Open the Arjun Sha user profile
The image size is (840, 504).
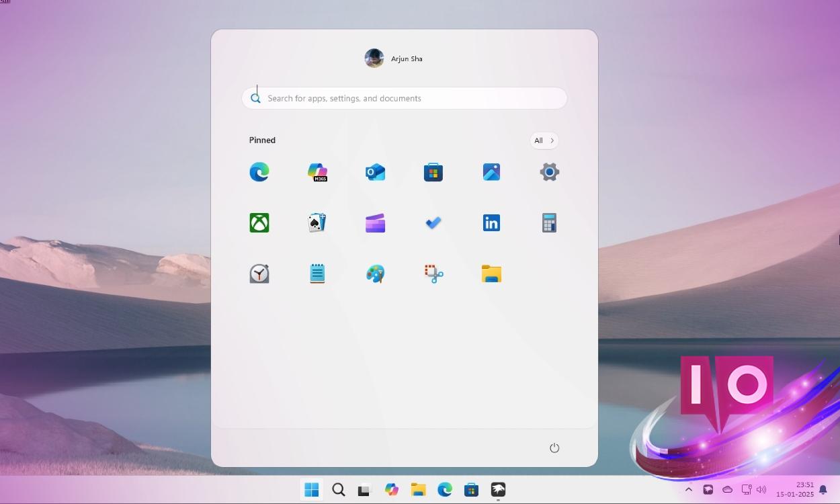coord(394,58)
